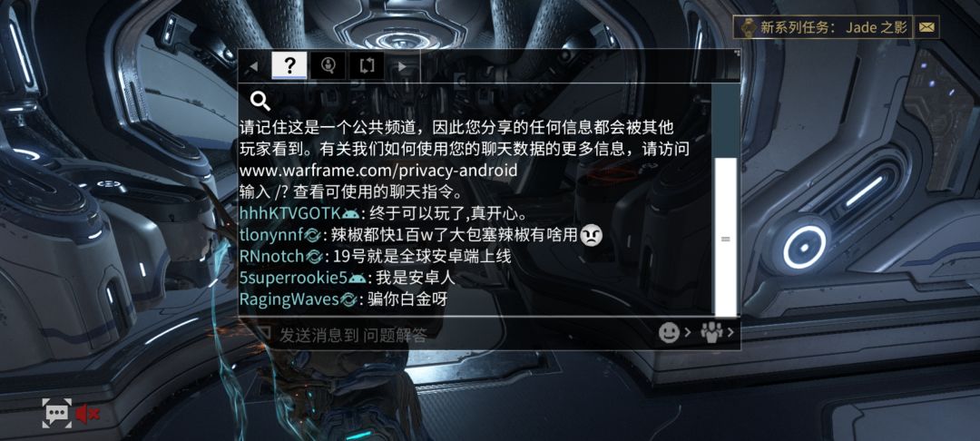
Task: Toggle the chat window button at bottom left
Action: coord(57,413)
